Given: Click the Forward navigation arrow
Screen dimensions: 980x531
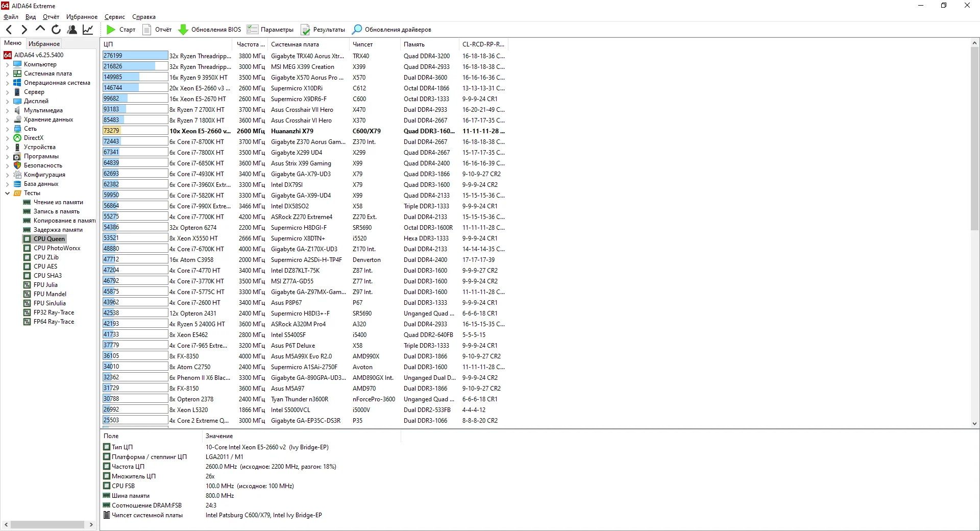Looking at the screenshot, I should 24,30.
